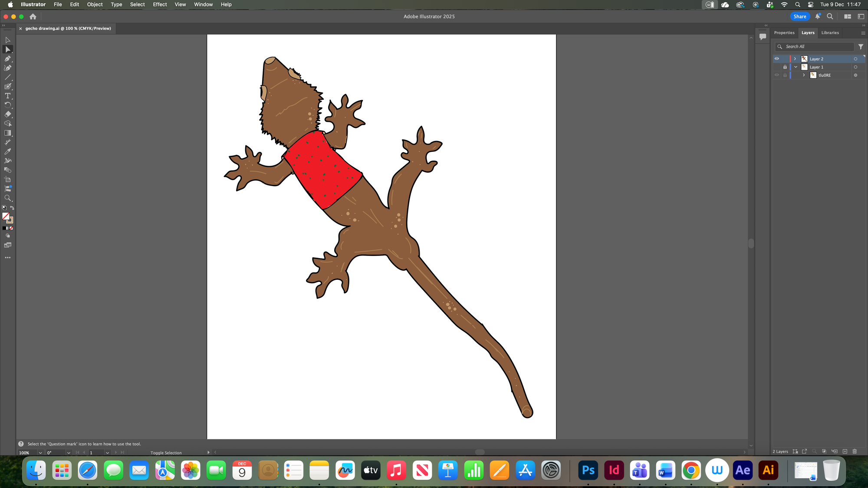Toggle visibility of tluORE sublayer

[x=777, y=75]
